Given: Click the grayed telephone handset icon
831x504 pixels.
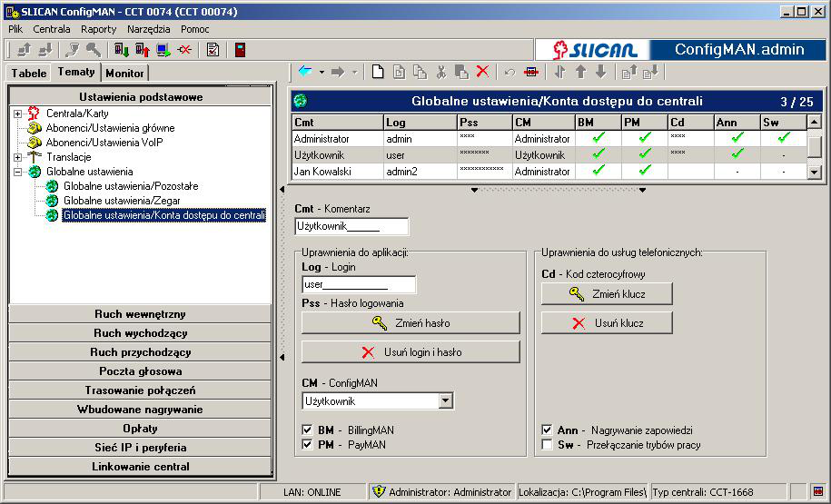Looking at the screenshot, I should [x=73, y=50].
